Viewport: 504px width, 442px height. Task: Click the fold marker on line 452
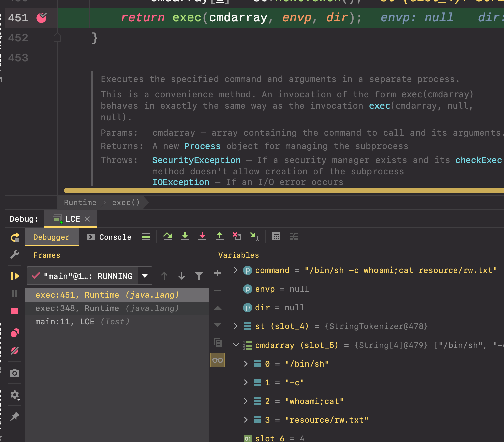click(x=57, y=37)
